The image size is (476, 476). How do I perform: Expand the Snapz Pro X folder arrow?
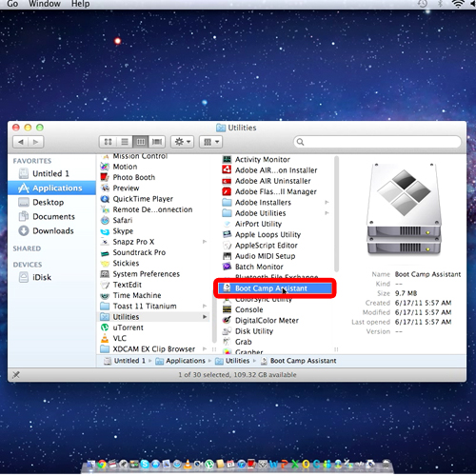tap(205, 242)
